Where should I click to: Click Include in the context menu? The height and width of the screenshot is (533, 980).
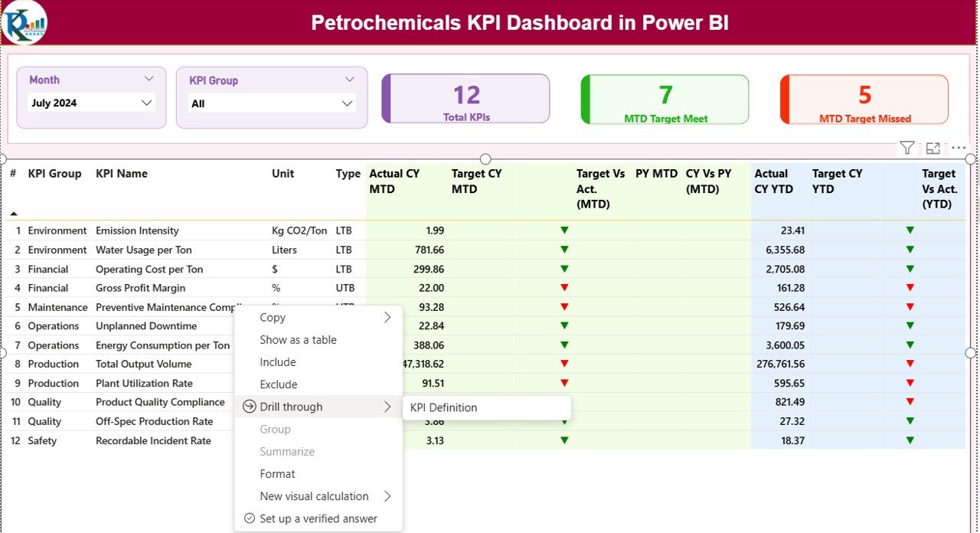(277, 361)
